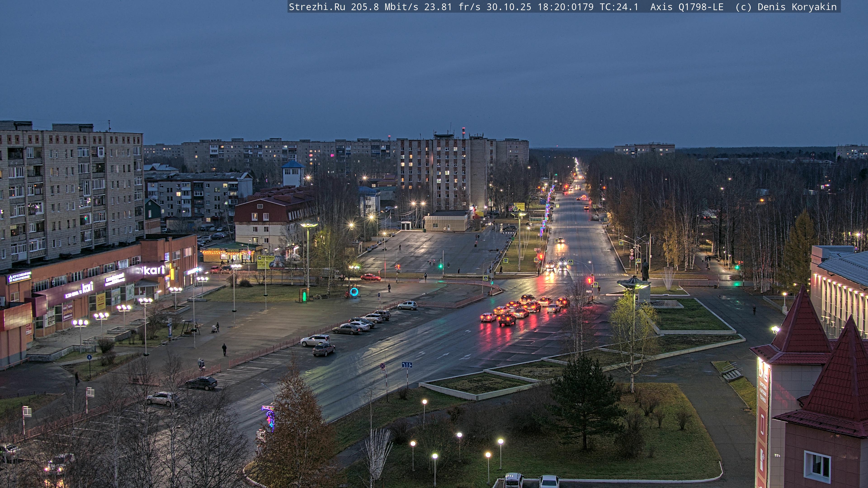The image size is (868, 488).
Task: Click the green traffic light in the park path
Action: click(x=737, y=267)
